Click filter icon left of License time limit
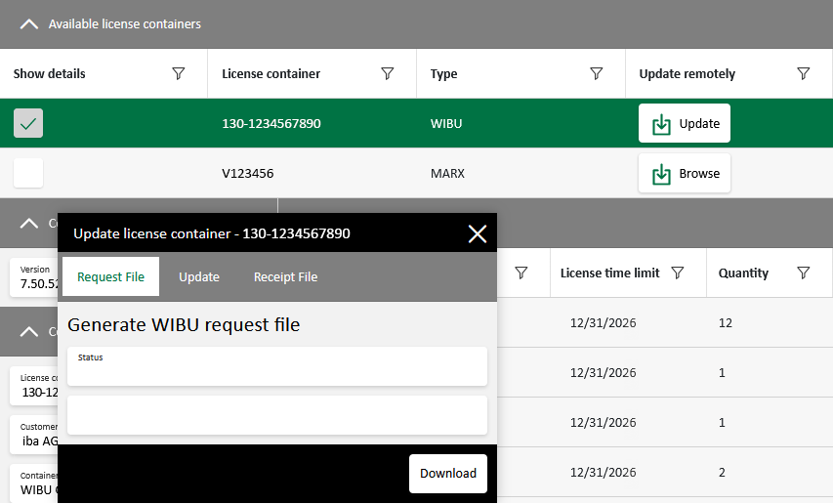Viewport: 833px width, 504px height. coord(521,273)
